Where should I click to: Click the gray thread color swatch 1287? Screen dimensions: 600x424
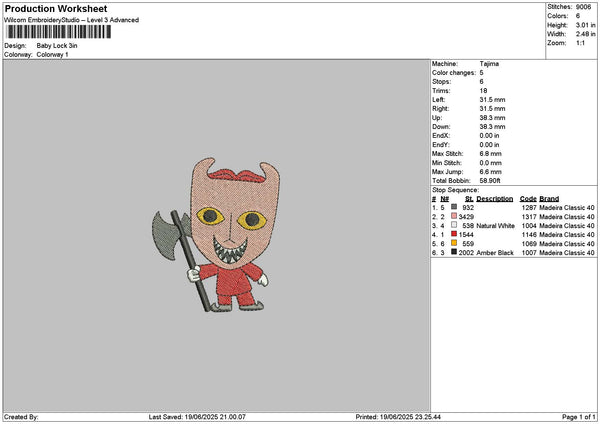point(454,207)
